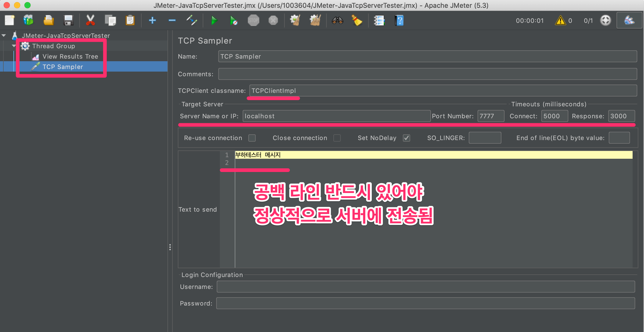The width and height of the screenshot is (644, 332).
Task: Open Search with binoculars icon
Action: click(x=338, y=20)
